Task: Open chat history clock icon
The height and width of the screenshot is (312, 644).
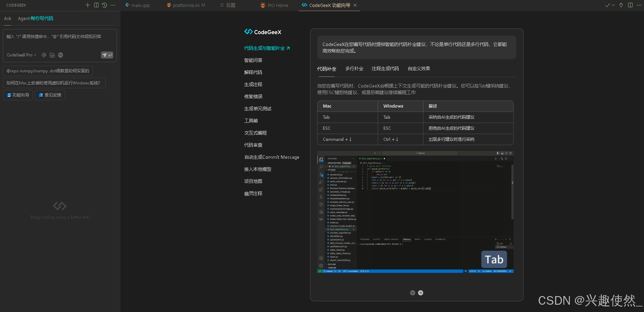Action: [x=105, y=5]
